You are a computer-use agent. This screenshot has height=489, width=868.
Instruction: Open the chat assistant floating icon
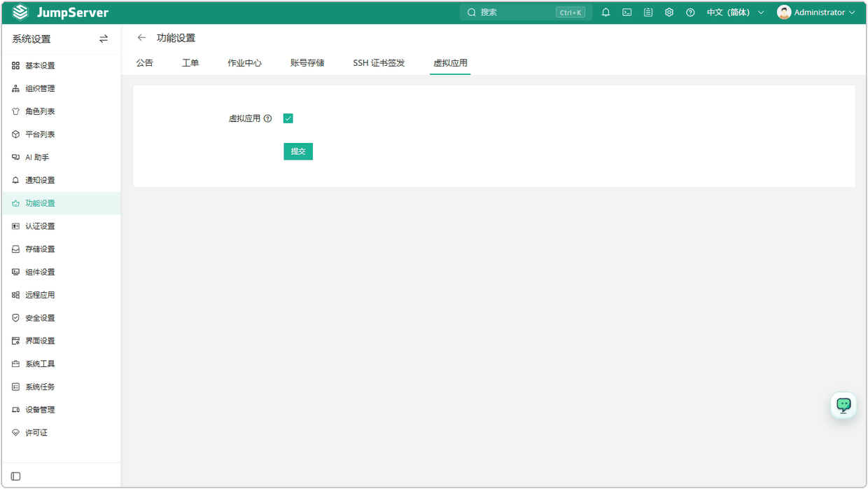[x=843, y=405]
